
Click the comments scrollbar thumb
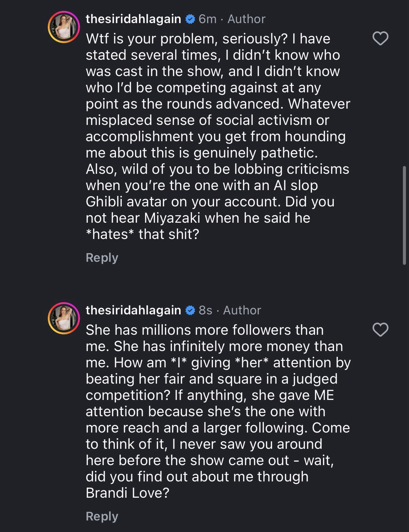(x=404, y=215)
